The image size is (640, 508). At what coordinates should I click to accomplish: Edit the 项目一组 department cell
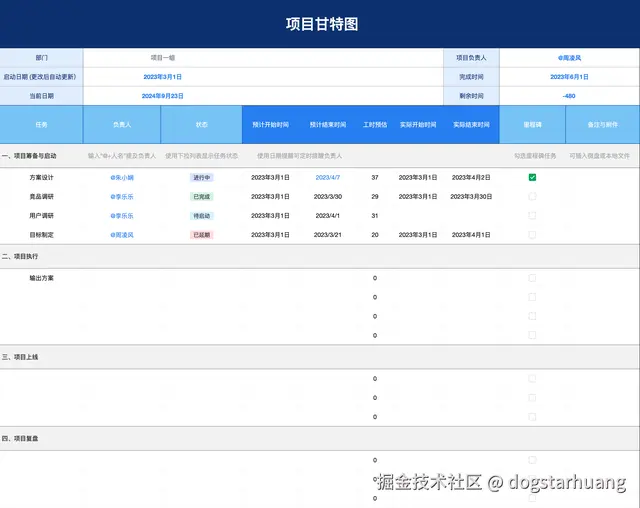click(x=263, y=58)
